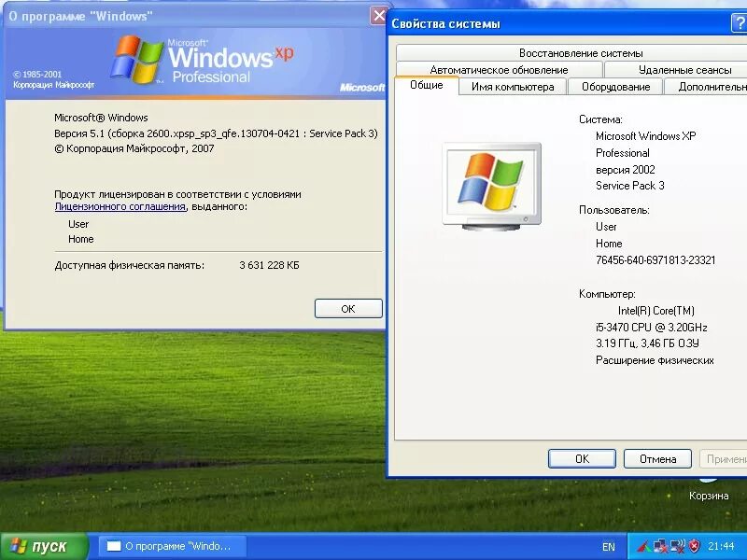Open the пуск start menu button
Viewport: 747px width, 560px height.
point(44,546)
